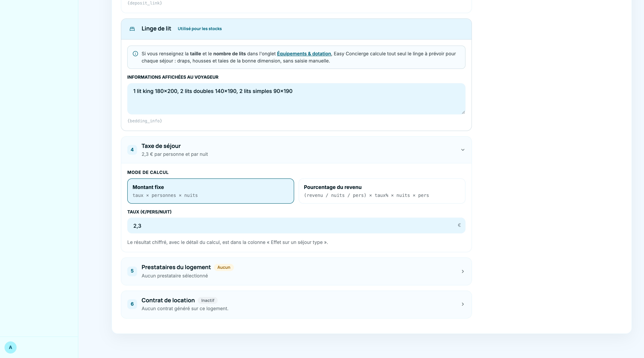Screen dimensions: 644x358
Task: Click the INFORMATIONS AFFICHÉES AU VOYAGEUR label
Action: click(x=173, y=77)
